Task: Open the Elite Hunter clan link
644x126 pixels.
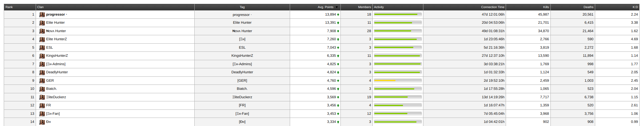Action: 55,22
